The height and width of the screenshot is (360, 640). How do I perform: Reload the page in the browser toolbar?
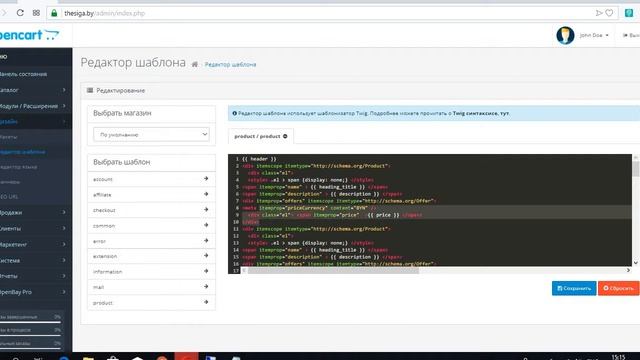[x=20, y=13]
